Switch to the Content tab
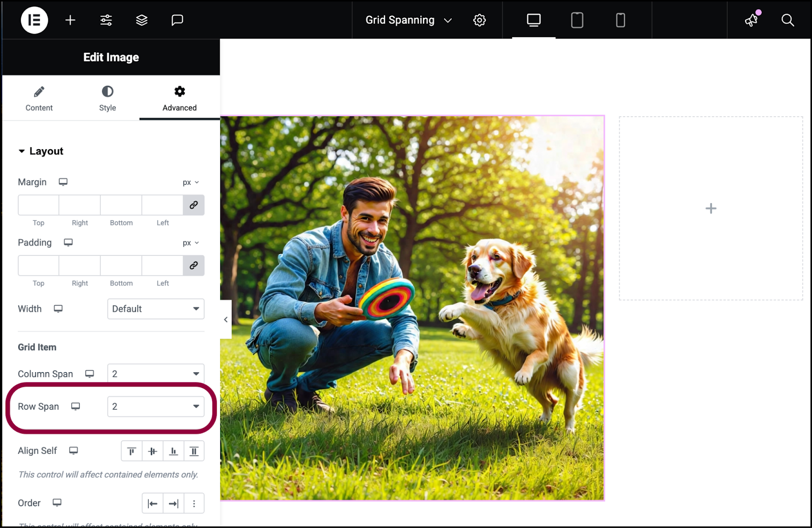The height and width of the screenshot is (528, 812). 39,98
